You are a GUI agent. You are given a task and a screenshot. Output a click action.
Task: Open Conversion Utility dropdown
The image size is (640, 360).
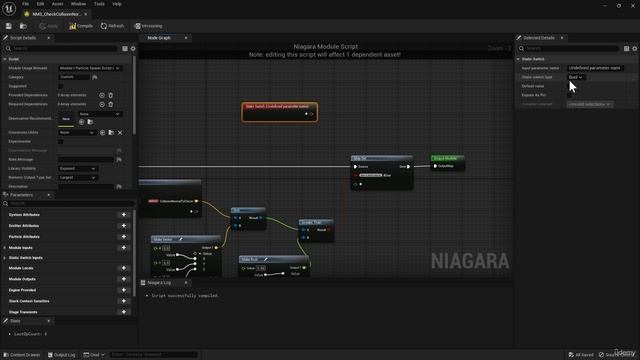77,133
